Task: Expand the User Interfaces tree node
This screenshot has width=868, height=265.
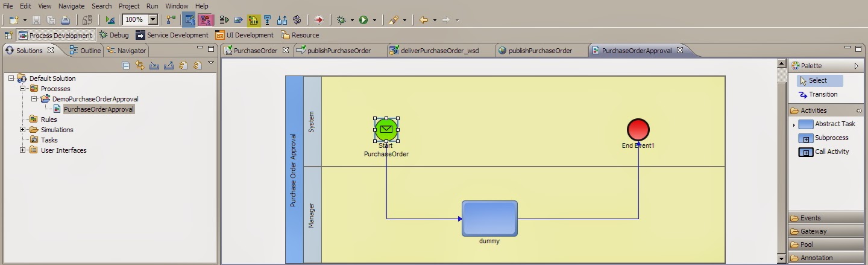Action: (23, 150)
